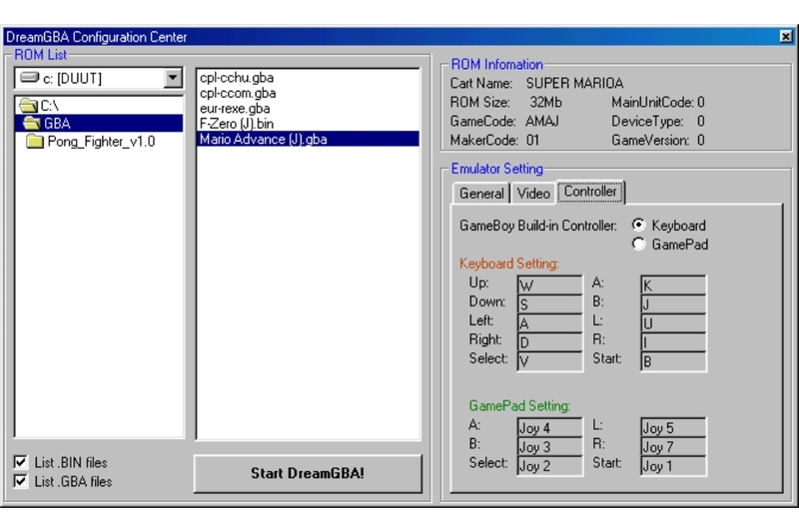Click the SUPER MARIOA cart name text
Image resolution: width=799 pixels, height=532 pixels.
[574, 83]
